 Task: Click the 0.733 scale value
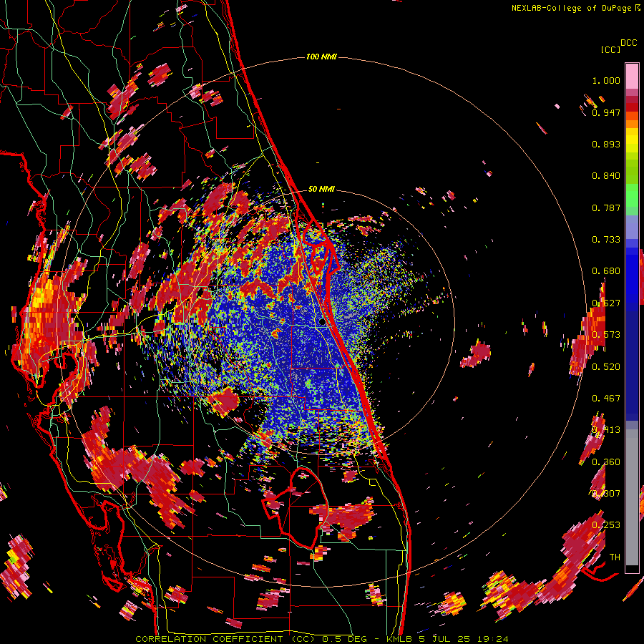coord(606,240)
